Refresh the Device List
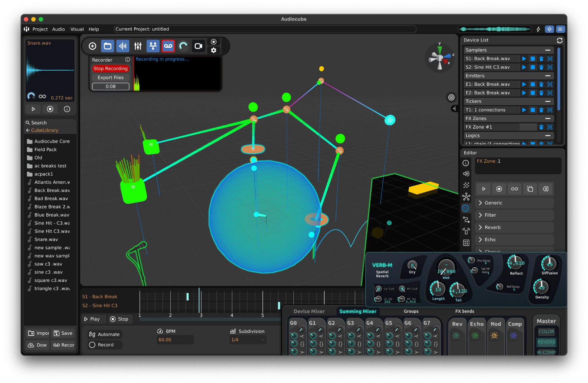 [560, 40]
